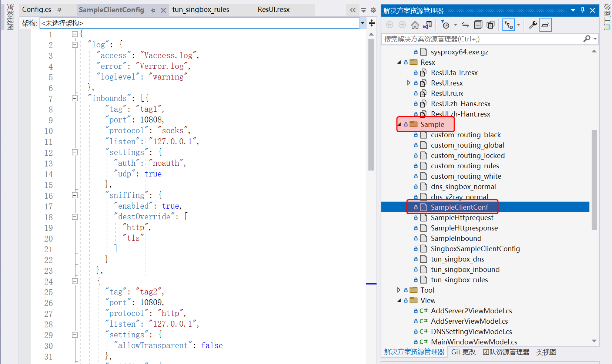Switch to the tun_singbox_rules tab
Viewport: 612px width, 364px height.
pos(200,10)
